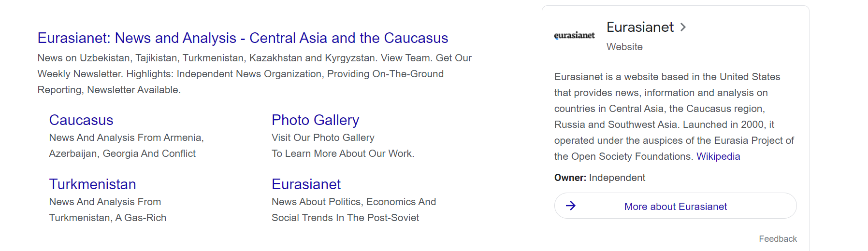868x251 pixels.
Task: Send Feedback on the knowledge panel
Action: tap(778, 239)
